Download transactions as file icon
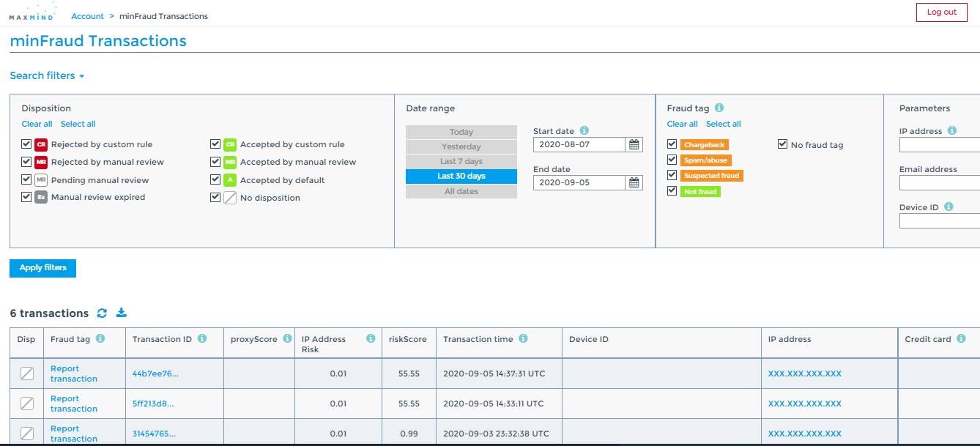The width and height of the screenshot is (980, 446). 122,313
